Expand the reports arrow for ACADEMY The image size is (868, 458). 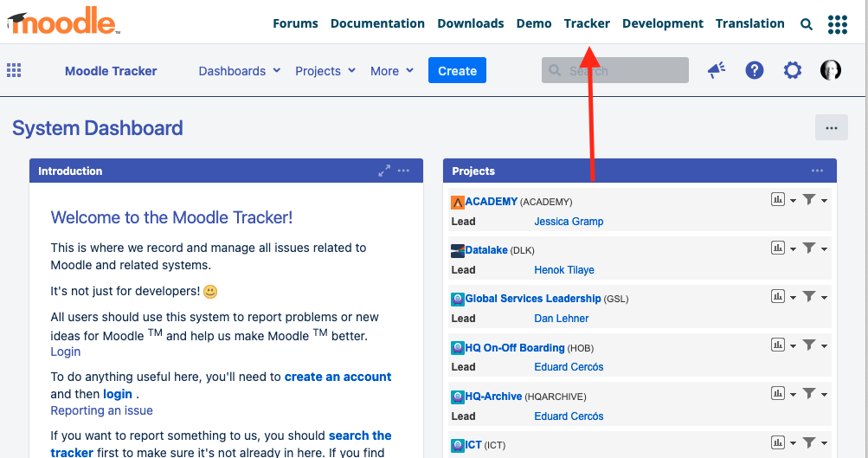793,201
